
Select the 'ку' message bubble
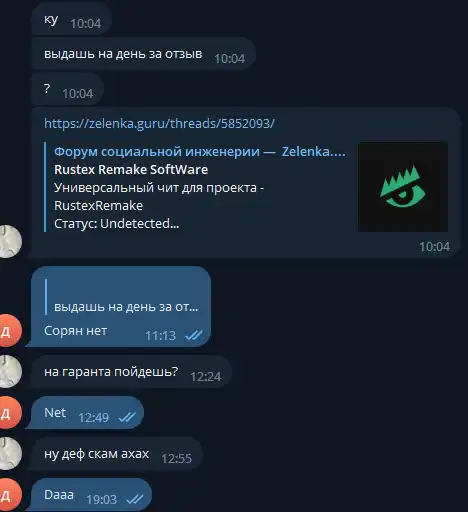point(71,18)
